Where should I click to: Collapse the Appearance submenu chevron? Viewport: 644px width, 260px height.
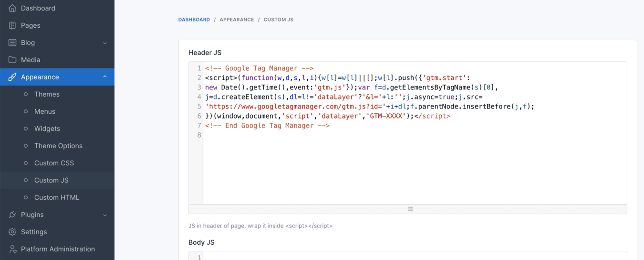[105, 77]
